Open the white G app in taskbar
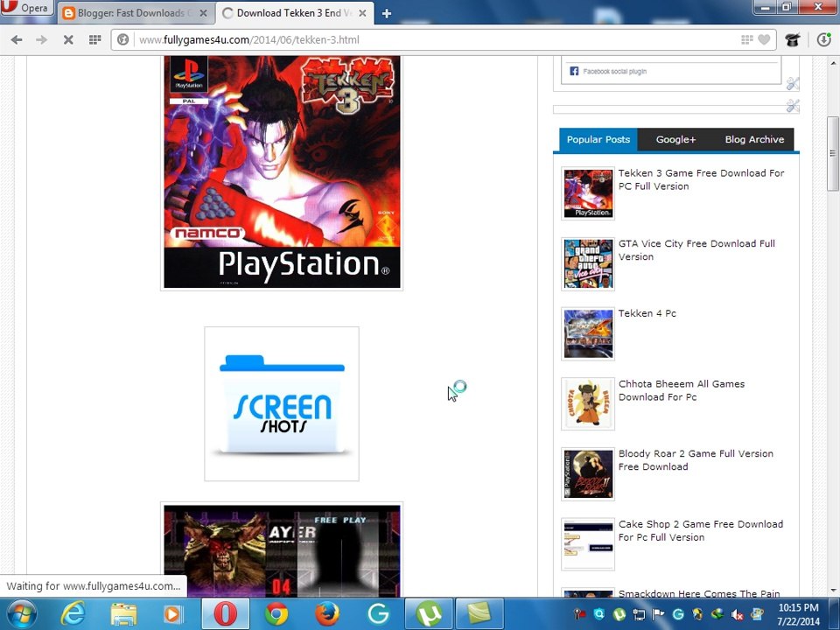Screen dimensions: 840x630 [x=378, y=614]
